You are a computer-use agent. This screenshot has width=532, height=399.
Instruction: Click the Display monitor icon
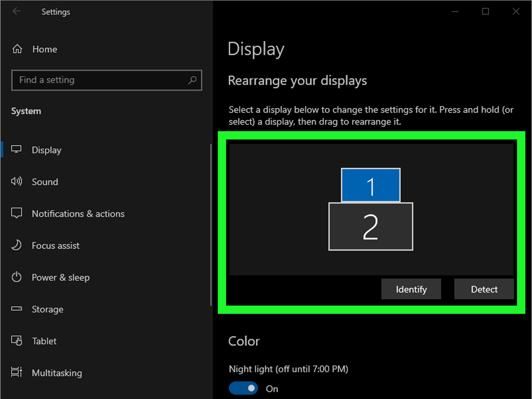pyautogui.click(x=16, y=149)
